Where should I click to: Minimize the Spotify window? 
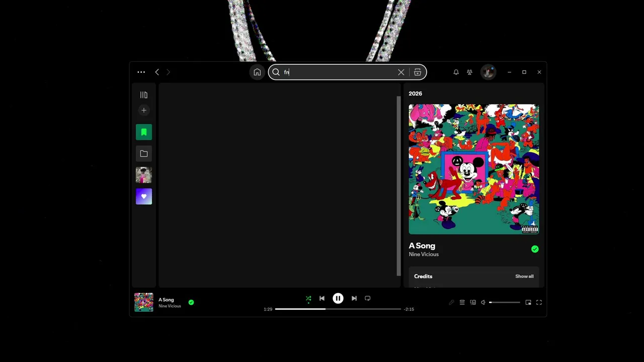point(509,72)
